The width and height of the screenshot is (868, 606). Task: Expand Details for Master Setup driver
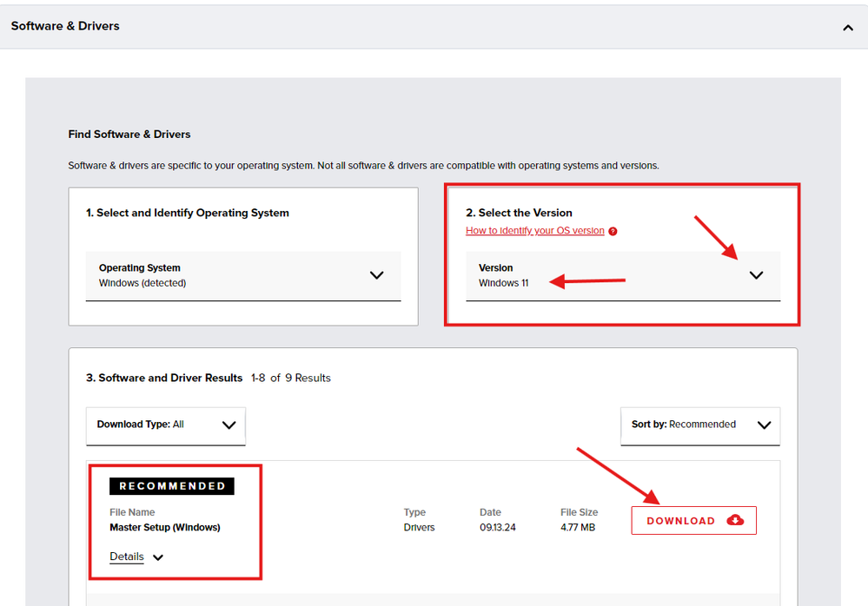pos(127,557)
